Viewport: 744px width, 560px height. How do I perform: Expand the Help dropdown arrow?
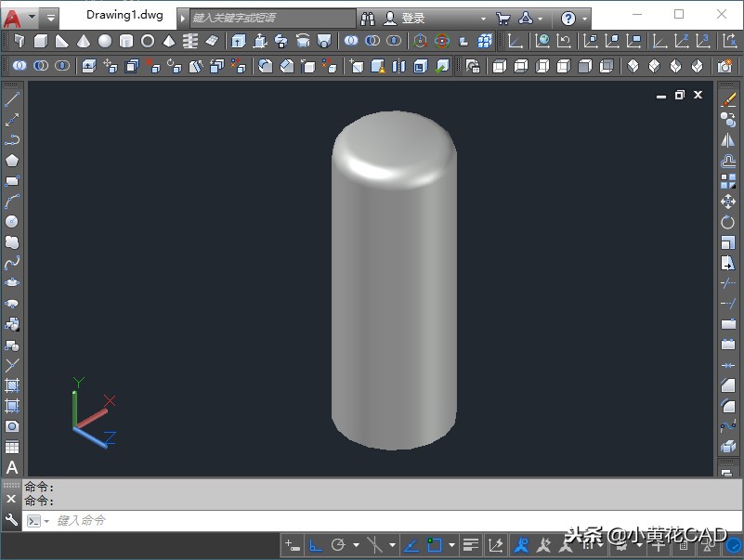[585, 19]
